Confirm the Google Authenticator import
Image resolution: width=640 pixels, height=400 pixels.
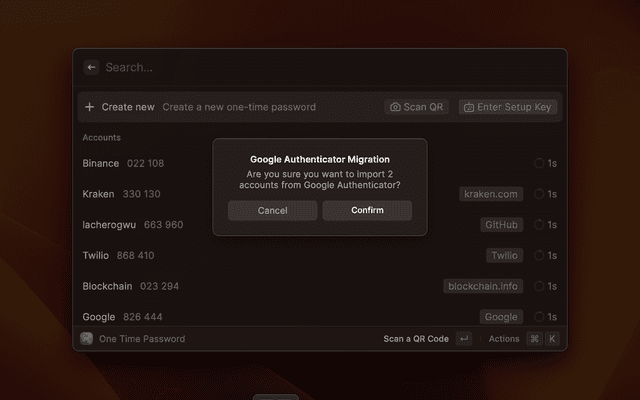[367, 211]
